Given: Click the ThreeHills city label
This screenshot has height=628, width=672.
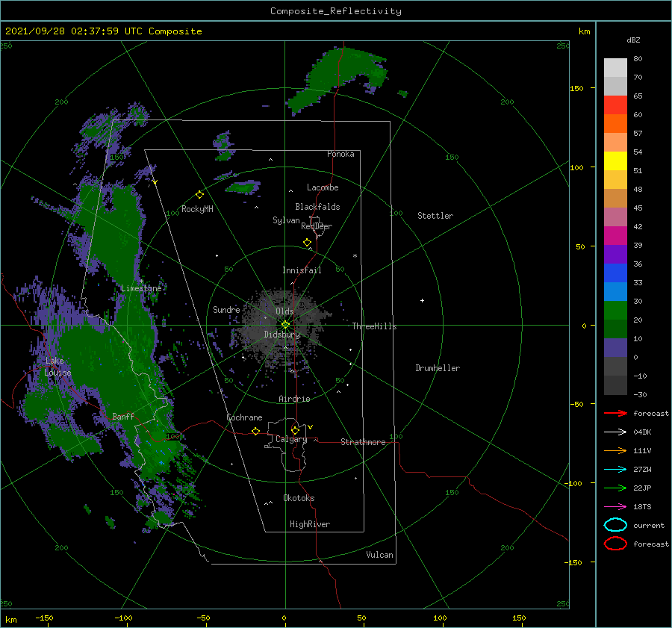Looking at the screenshot, I should [x=374, y=326].
